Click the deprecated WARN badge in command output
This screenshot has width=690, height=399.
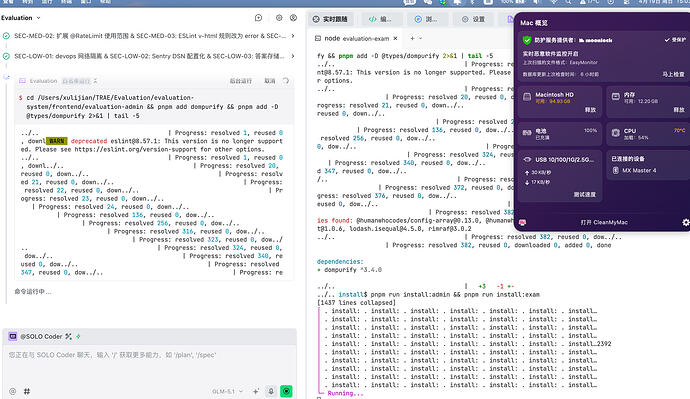[x=57, y=141]
